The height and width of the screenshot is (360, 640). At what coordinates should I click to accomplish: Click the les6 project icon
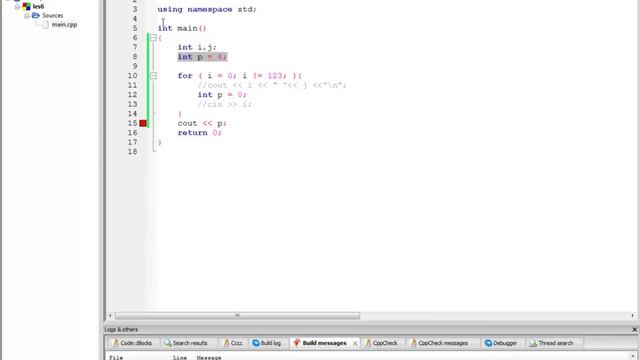pyautogui.click(x=27, y=6)
